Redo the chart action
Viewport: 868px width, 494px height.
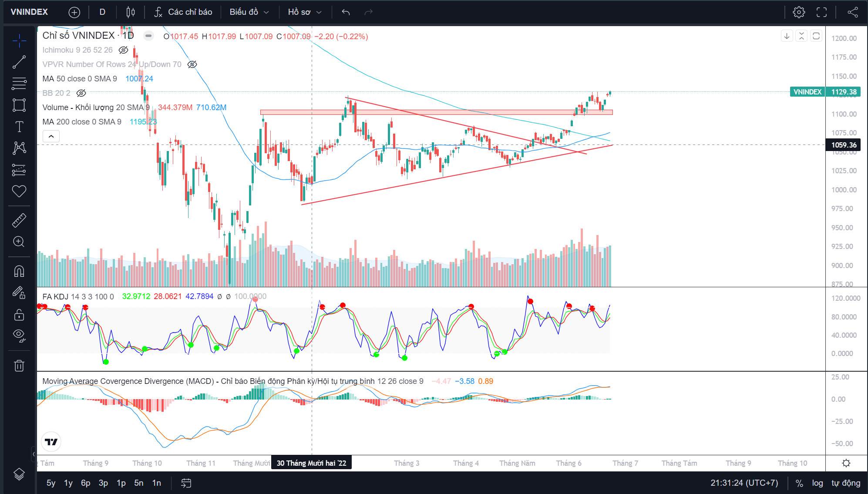click(x=368, y=12)
